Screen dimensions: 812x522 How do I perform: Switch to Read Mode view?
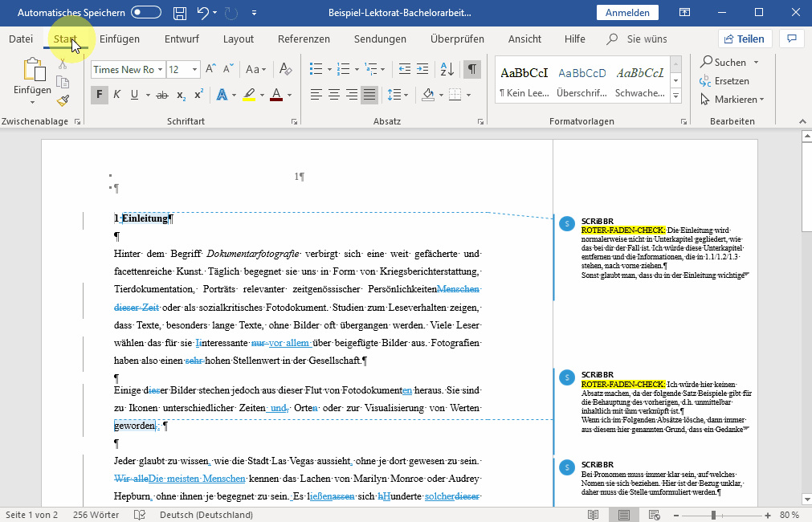click(593, 515)
